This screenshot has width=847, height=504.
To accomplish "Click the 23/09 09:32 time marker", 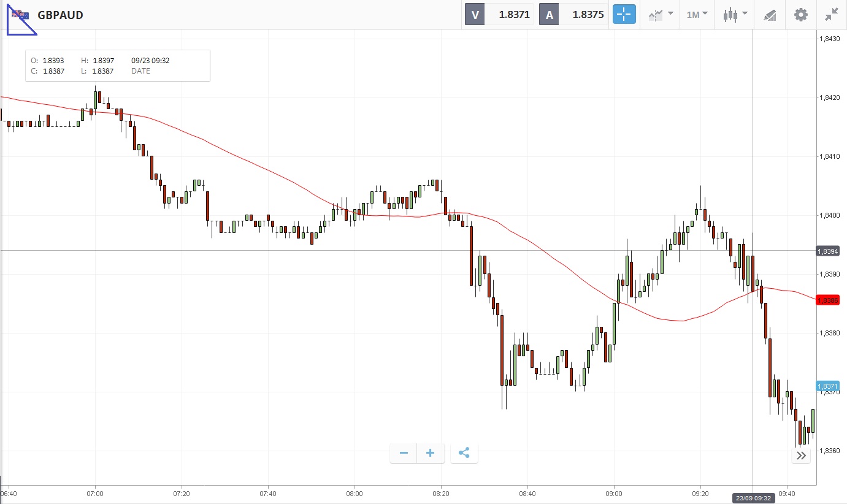I will [x=754, y=498].
